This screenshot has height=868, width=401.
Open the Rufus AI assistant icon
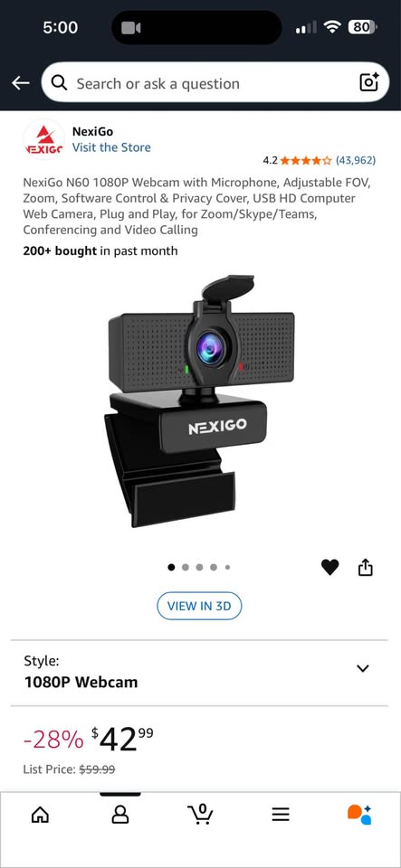click(x=359, y=815)
